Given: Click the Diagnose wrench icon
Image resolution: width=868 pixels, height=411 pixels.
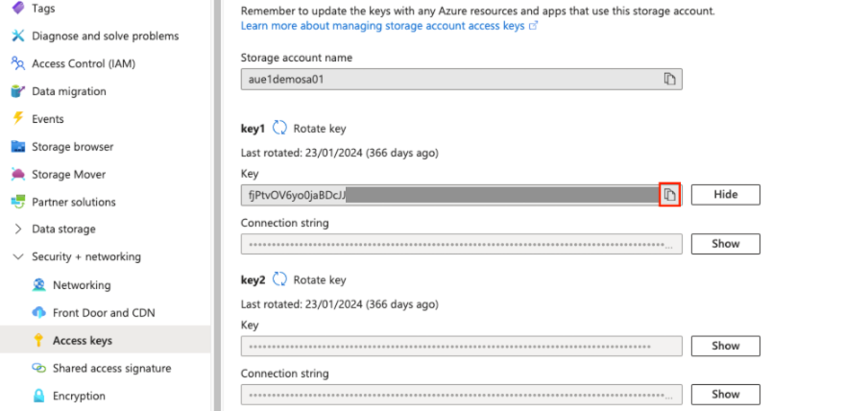Looking at the screenshot, I should pos(18,36).
